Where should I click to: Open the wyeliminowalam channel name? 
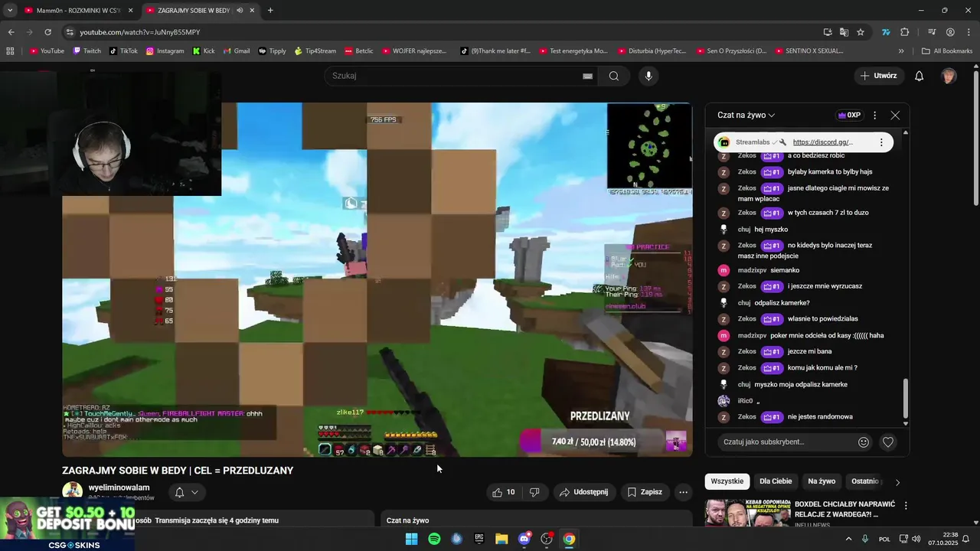click(119, 487)
